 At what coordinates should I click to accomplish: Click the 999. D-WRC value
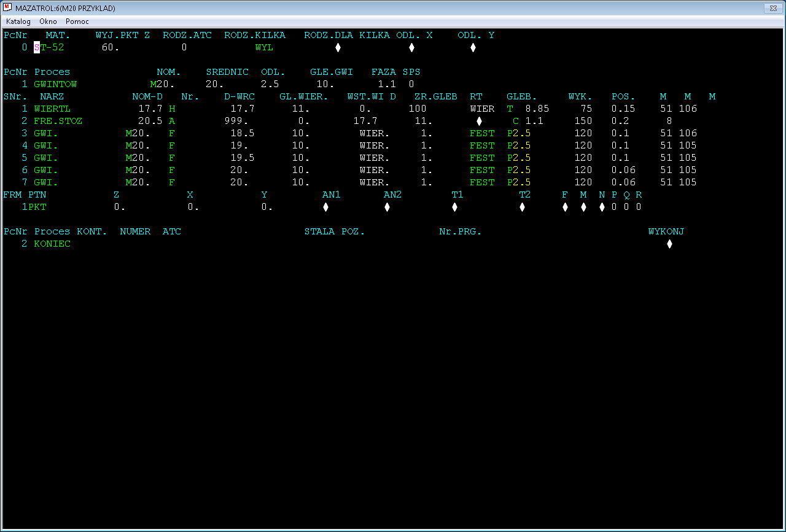pyautogui.click(x=236, y=121)
